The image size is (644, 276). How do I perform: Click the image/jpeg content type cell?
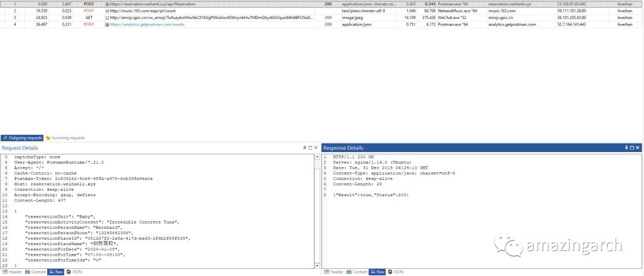(353, 18)
